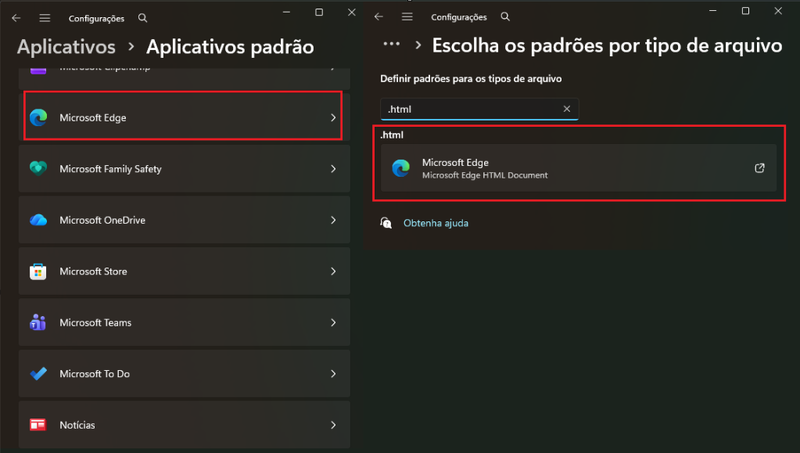This screenshot has height=453, width=800.
Task: Select Notícias app name
Action: pos(77,424)
